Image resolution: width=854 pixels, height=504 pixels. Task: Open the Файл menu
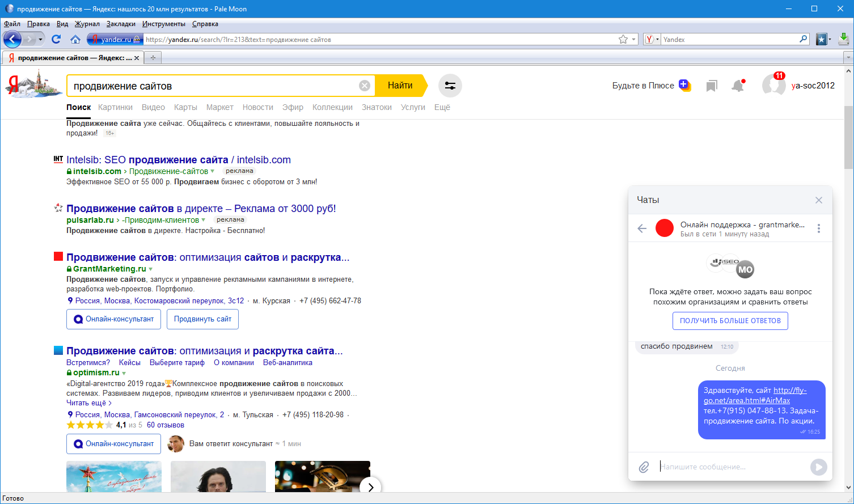tap(12, 24)
